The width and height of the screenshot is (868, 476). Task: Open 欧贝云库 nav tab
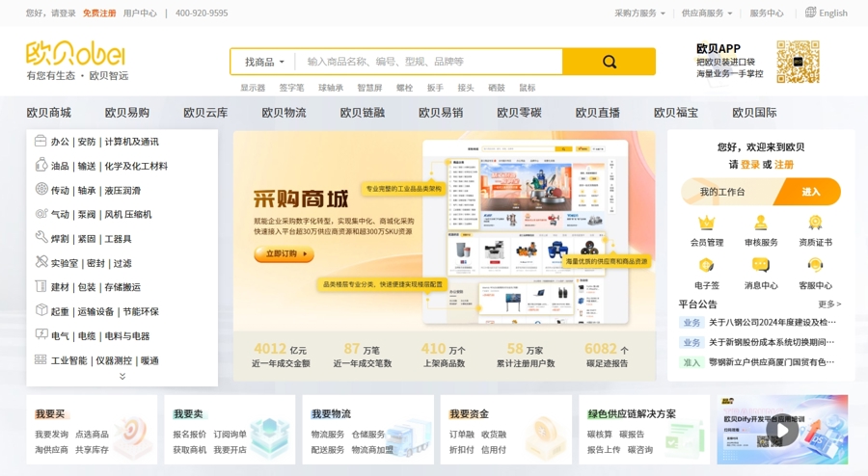(205, 113)
